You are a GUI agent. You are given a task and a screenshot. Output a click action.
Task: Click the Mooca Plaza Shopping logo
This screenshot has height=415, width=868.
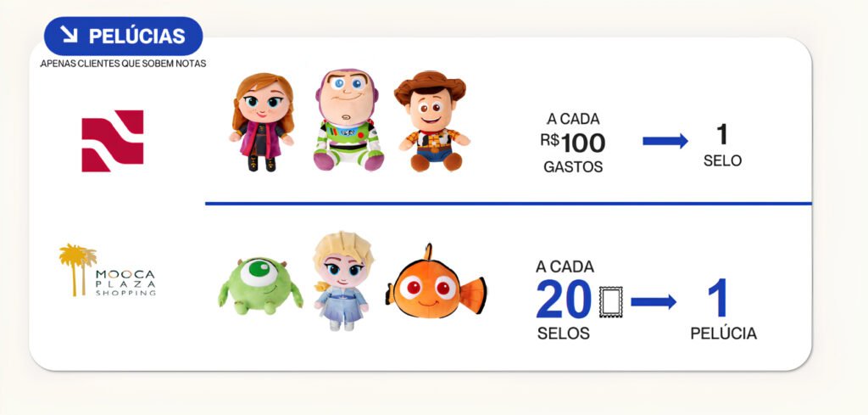click(108, 270)
